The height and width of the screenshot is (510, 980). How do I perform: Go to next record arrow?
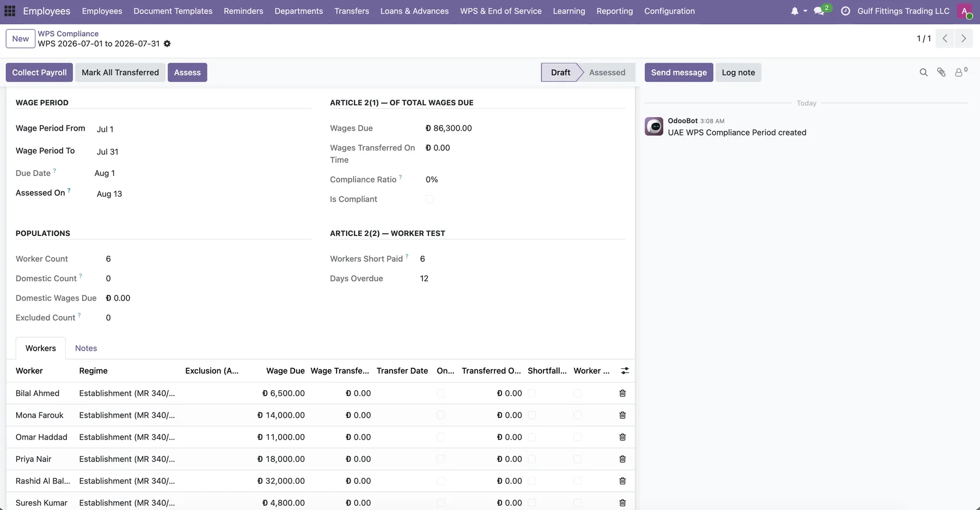click(964, 39)
